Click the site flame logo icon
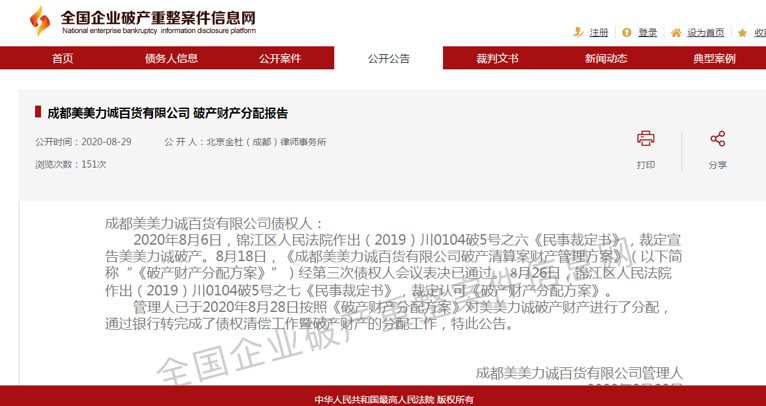The height and width of the screenshot is (406, 766). point(40,21)
